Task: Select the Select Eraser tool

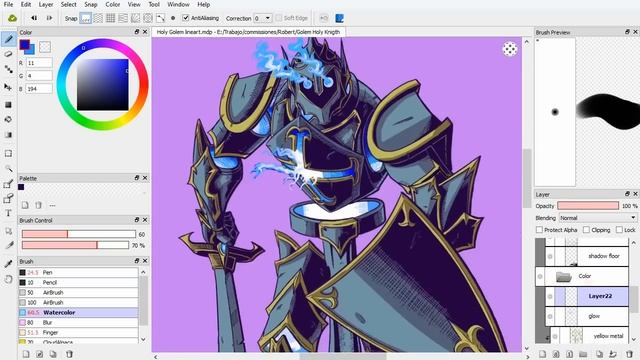Action: pyautogui.click(x=8, y=198)
